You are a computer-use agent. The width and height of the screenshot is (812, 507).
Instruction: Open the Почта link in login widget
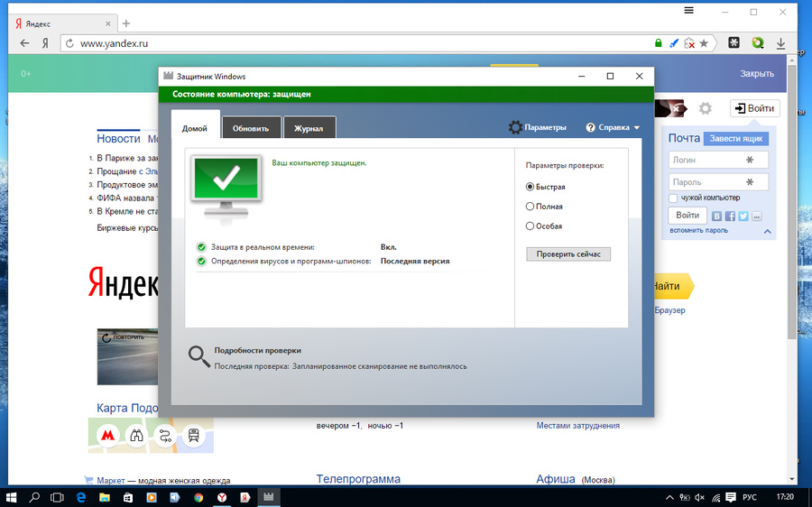[x=684, y=138]
